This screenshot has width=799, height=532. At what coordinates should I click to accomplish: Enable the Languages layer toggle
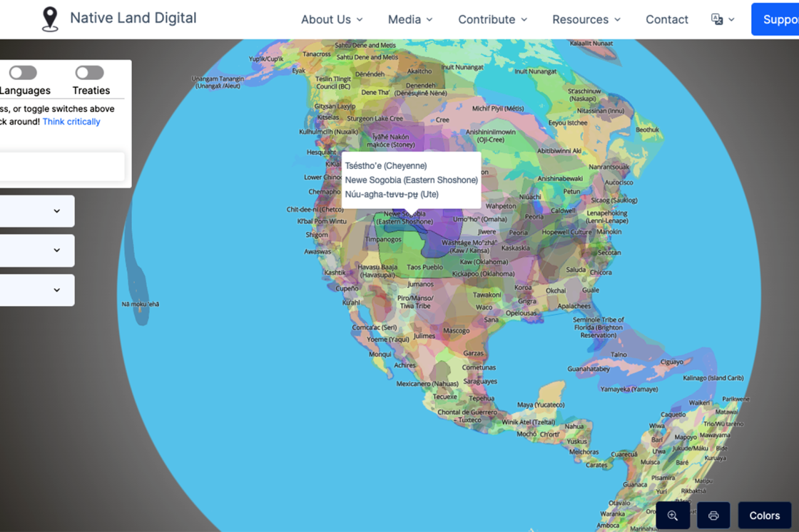(23, 72)
